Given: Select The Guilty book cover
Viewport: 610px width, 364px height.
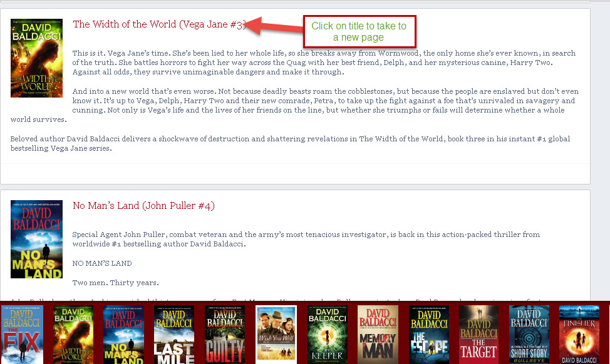Looking at the screenshot, I should point(225,335).
